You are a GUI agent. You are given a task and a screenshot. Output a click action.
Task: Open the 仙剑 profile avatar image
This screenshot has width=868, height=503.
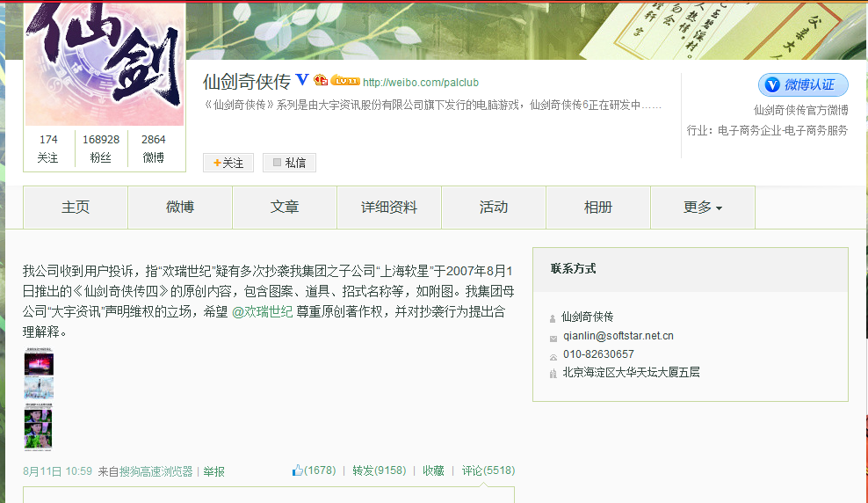(x=105, y=63)
